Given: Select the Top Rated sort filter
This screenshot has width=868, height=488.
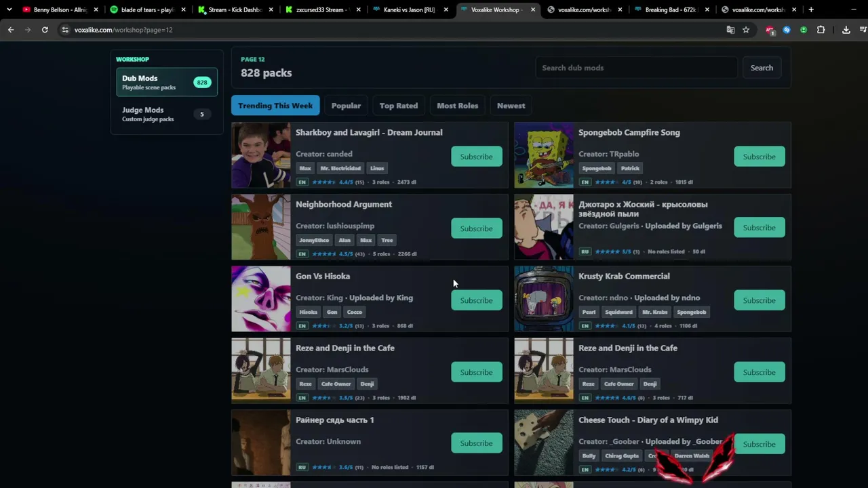Looking at the screenshot, I should pyautogui.click(x=399, y=106).
